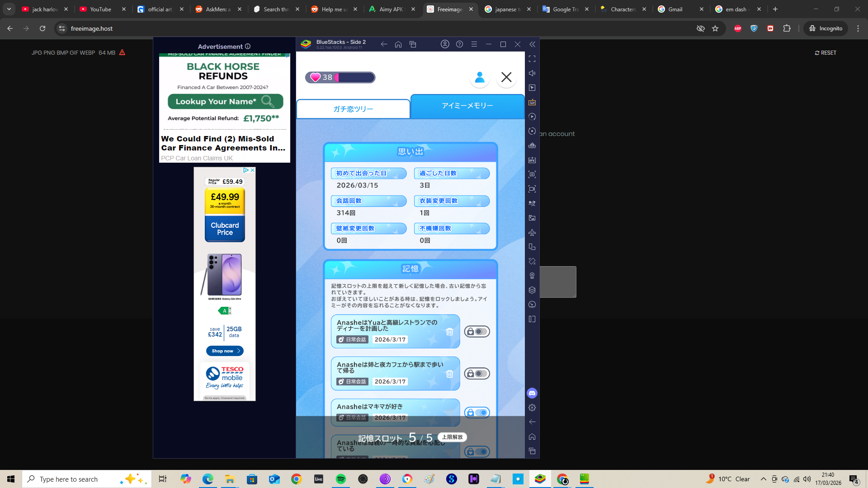Screen dimensions: 868x488
Task: Collapse the BlueStacks sidebar with double chevron
Action: tap(532, 44)
